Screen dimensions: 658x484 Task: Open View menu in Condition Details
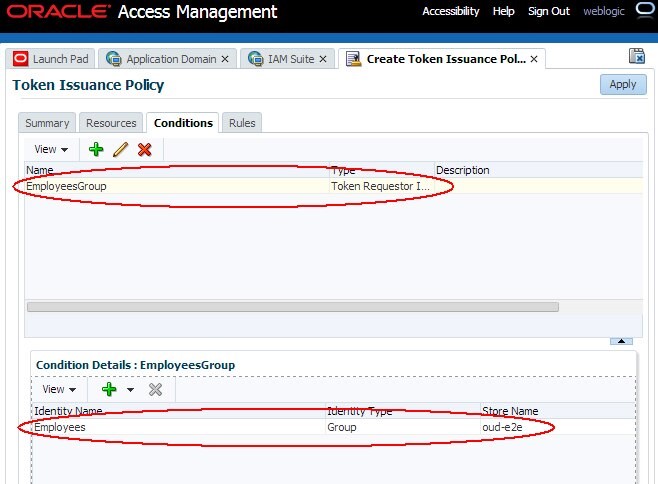click(x=59, y=390)
